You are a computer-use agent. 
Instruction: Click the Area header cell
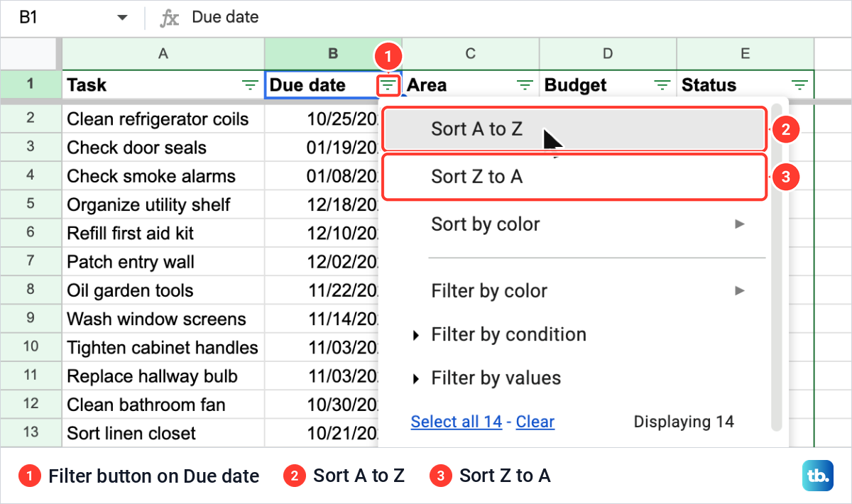click(x=471, y=85)
